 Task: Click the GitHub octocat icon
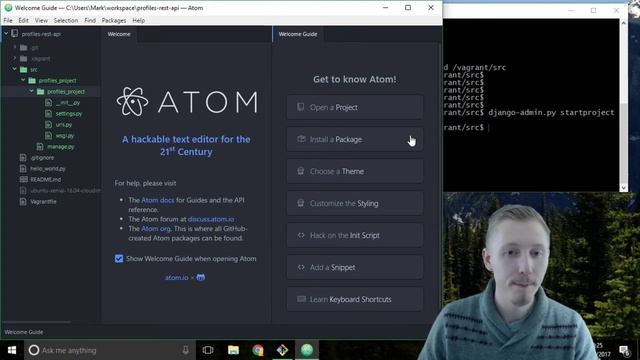201,278
